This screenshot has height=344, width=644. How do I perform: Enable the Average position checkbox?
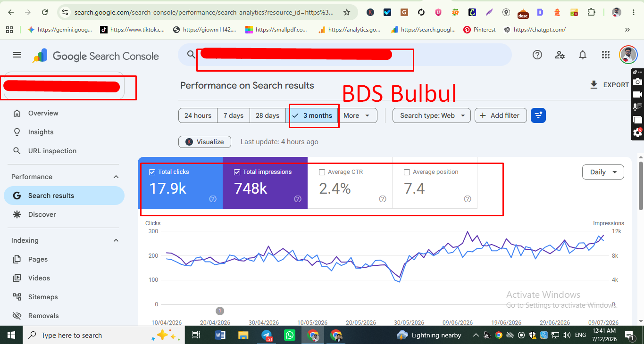[x=407, y=172]
